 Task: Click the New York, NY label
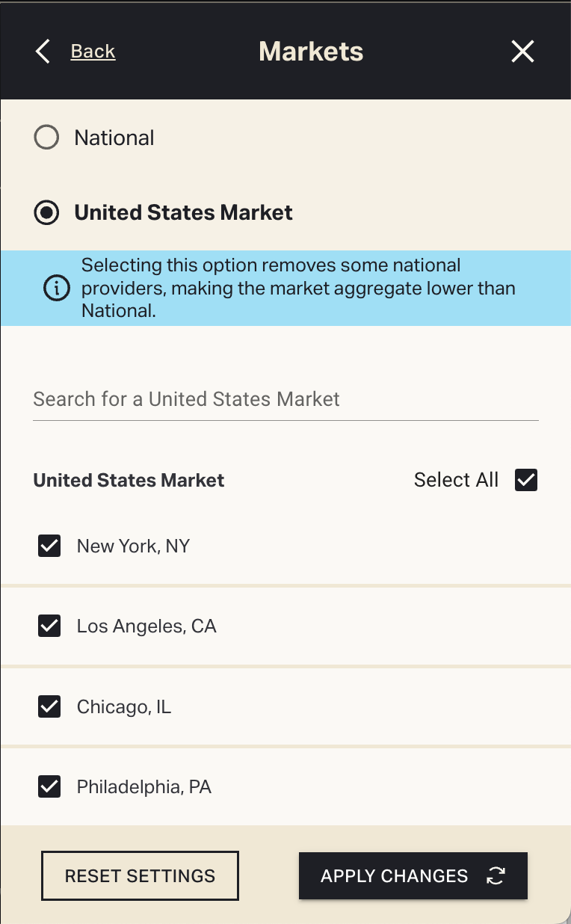pos(133,546)
